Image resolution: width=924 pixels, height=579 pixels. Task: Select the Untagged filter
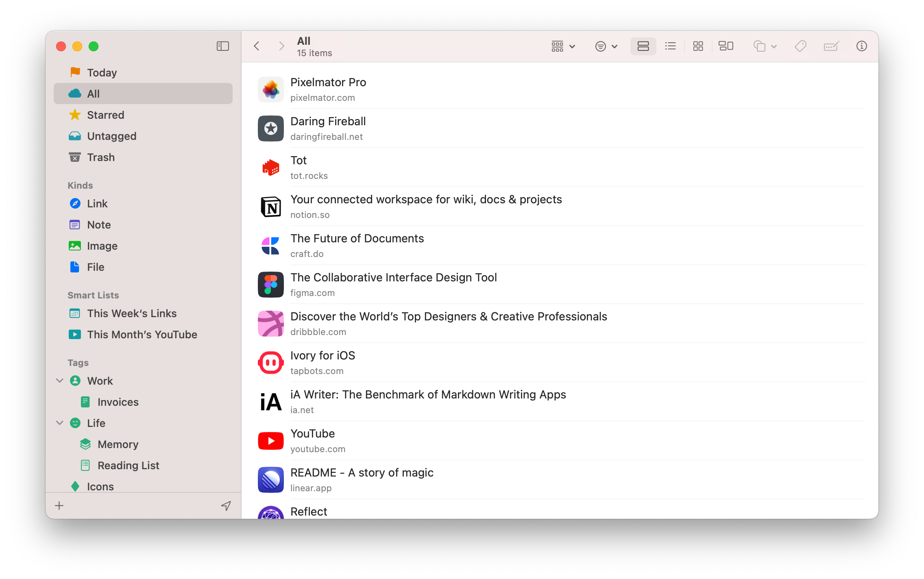111,136
